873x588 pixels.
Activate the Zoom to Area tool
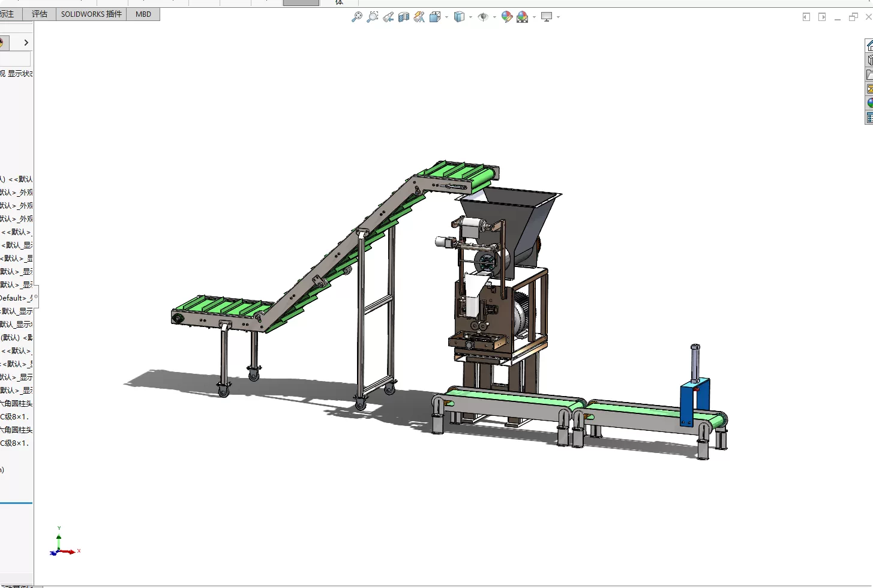[373, 17]
